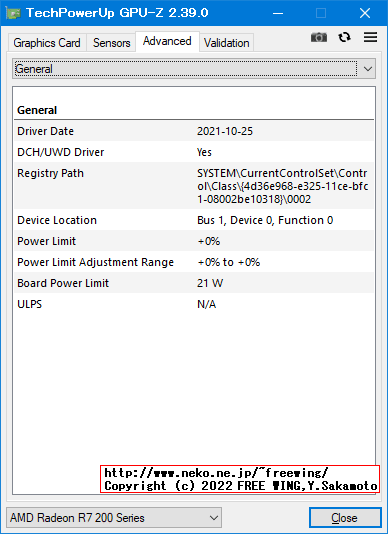
Task: Open the AMD Radeon R7 200 Series dropdown
Action: [114, 518]
